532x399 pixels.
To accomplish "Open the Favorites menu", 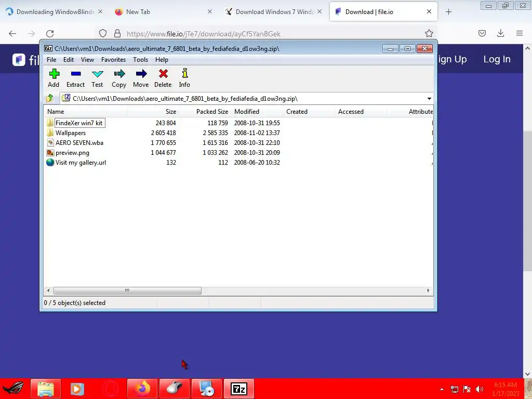I will (114, 60).
